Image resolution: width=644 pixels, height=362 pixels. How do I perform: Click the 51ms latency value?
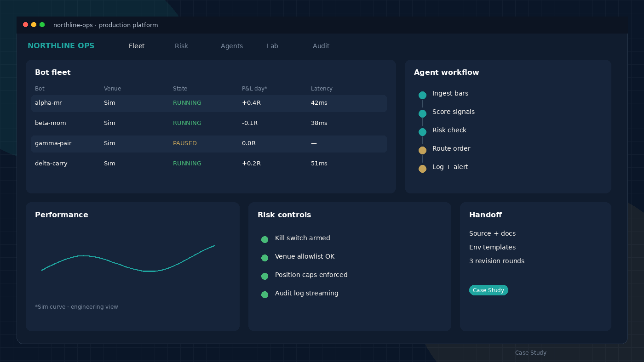[319, 164]
